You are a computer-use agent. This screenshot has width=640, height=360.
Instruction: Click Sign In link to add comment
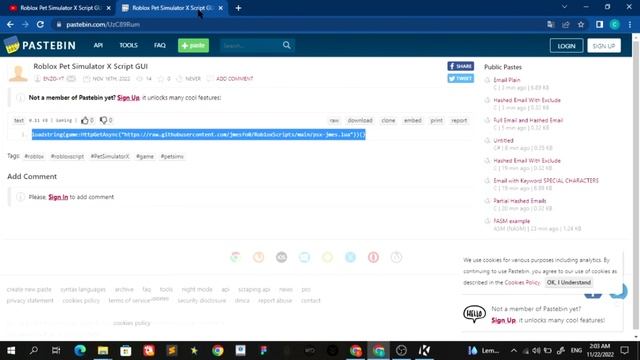tap(58, 197)
